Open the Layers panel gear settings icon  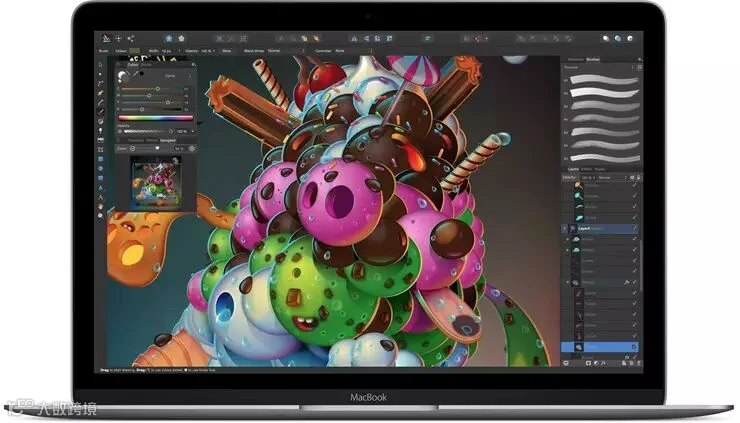pos(632,178)
